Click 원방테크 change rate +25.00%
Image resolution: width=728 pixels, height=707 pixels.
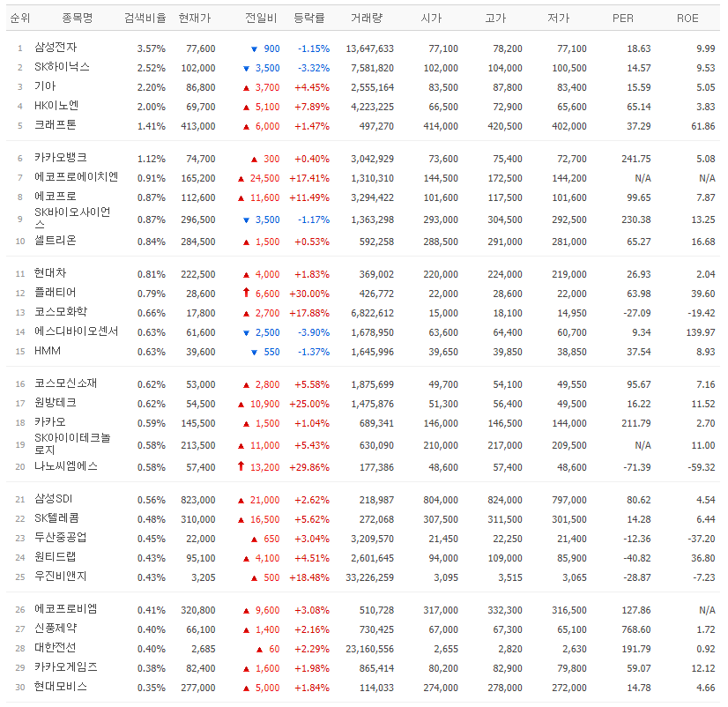(309, 404)
